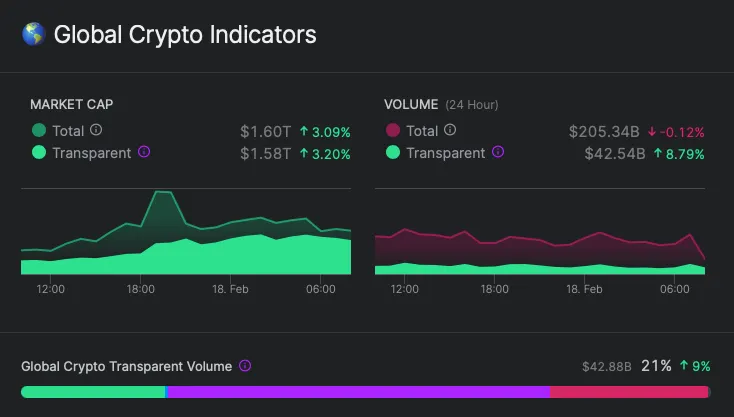Toggle the Volume Transparent legend dot
The height and width of the screenshot is (417, 734).
click(x=393, y=153)
